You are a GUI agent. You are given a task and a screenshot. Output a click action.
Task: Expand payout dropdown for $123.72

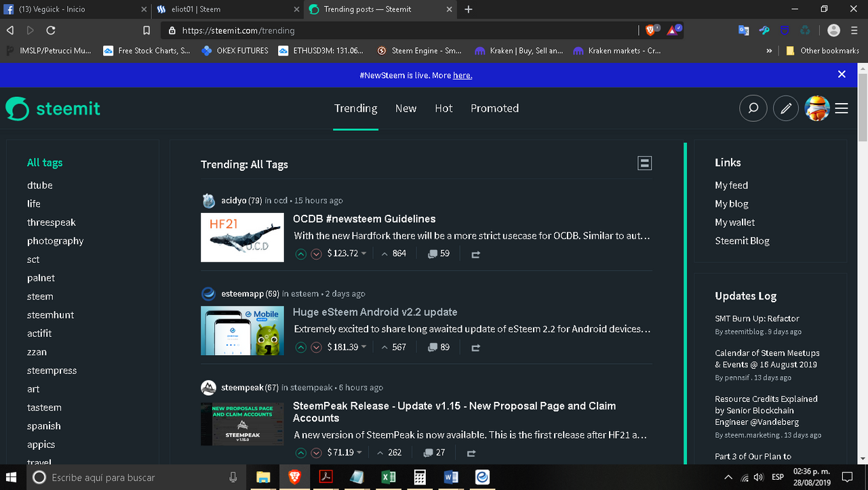363,254
